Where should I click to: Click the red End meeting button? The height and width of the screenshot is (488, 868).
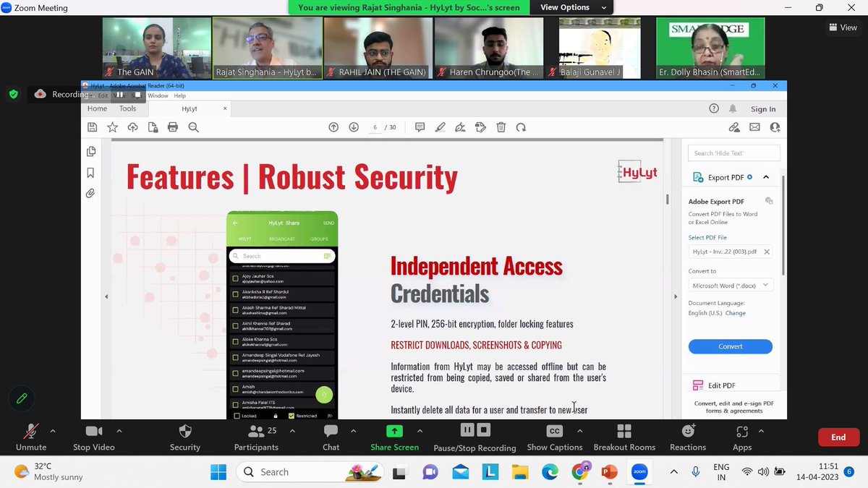point(838,437)
